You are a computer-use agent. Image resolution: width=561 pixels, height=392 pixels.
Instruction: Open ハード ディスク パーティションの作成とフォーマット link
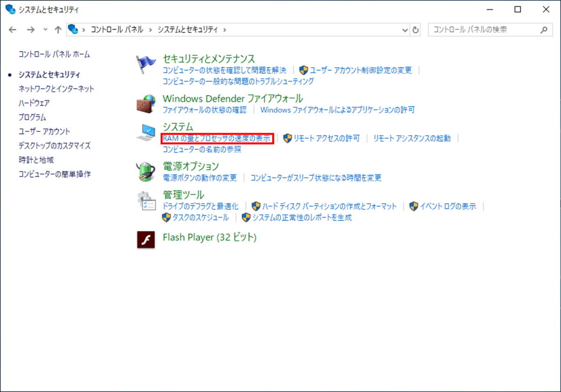[x=329, y=206]
